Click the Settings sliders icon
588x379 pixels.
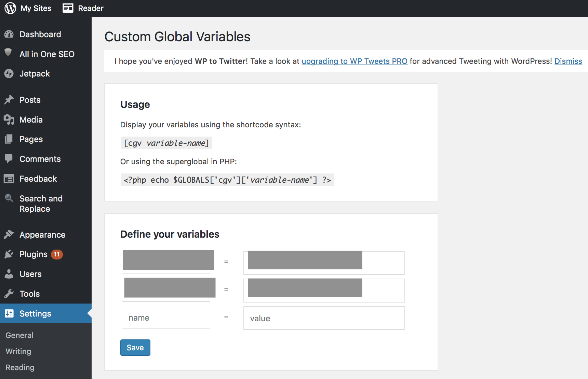[9, 313]
